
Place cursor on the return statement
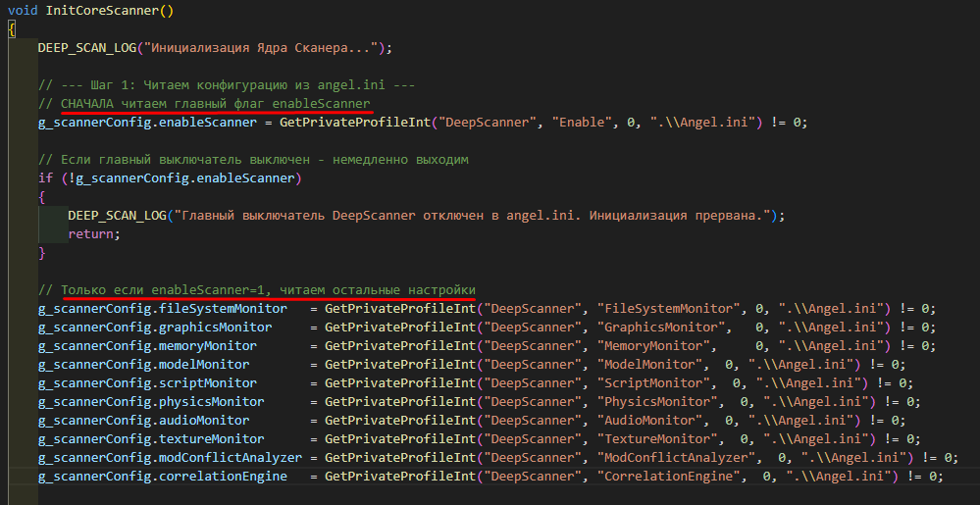(93, 234)
